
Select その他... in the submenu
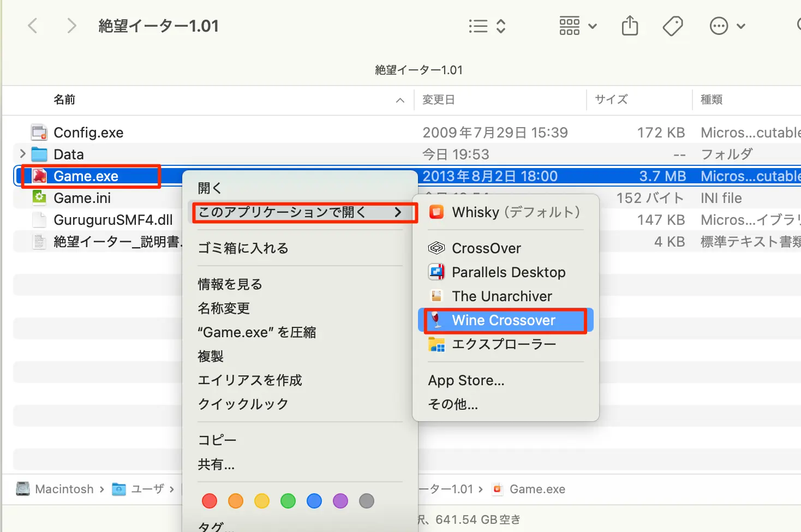click(x=453, y=404)
